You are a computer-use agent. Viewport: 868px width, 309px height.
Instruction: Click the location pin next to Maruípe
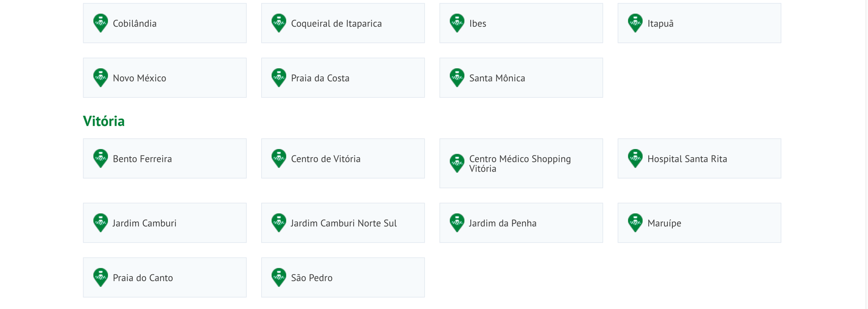click(635, 223)
